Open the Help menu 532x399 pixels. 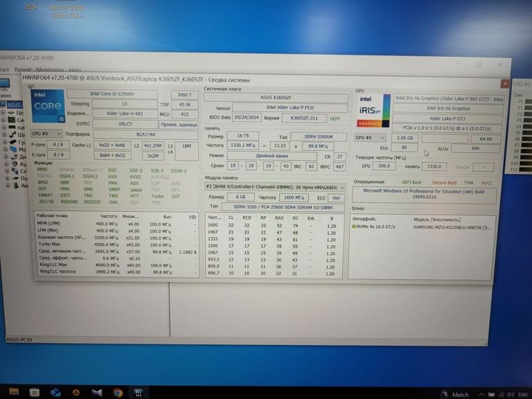tap(75, 70)
